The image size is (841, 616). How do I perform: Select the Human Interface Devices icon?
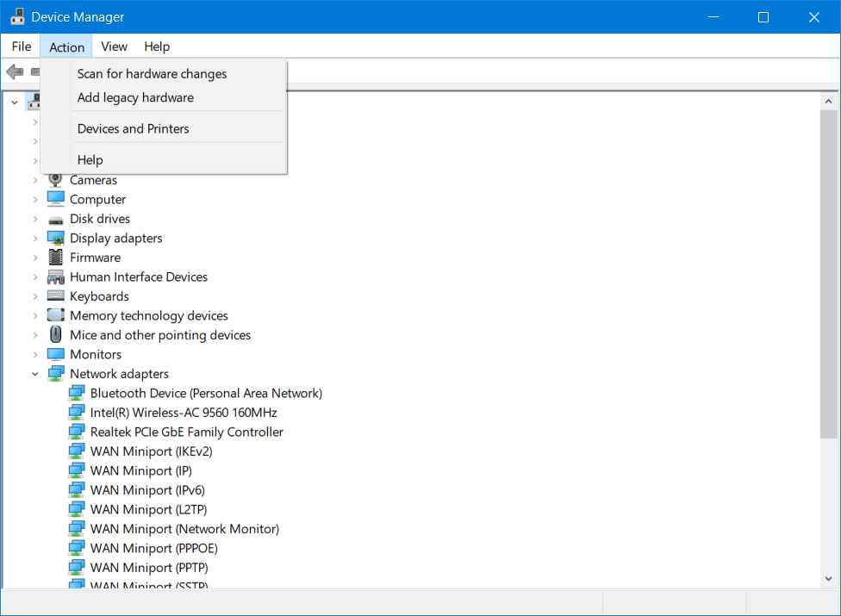55,277
